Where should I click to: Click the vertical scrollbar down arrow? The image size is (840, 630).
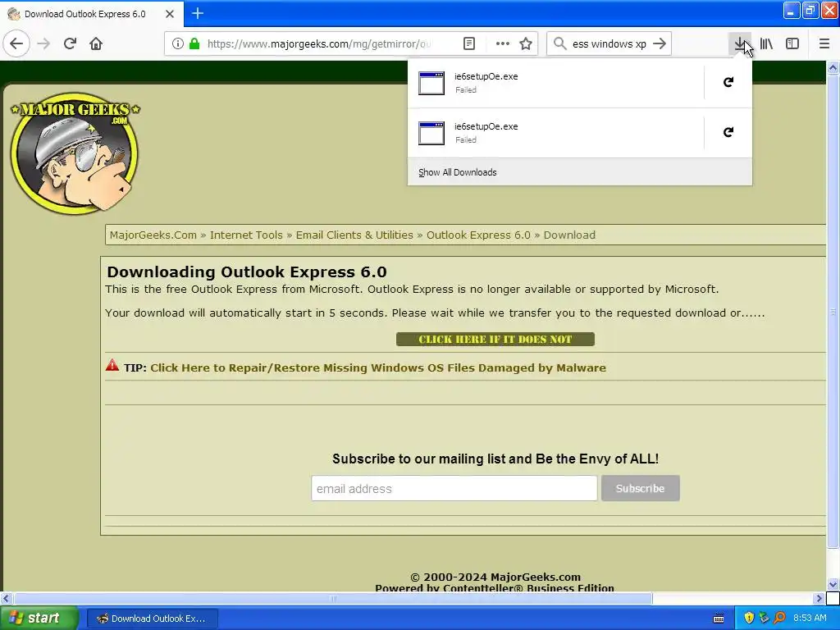[x=833, y=584]
